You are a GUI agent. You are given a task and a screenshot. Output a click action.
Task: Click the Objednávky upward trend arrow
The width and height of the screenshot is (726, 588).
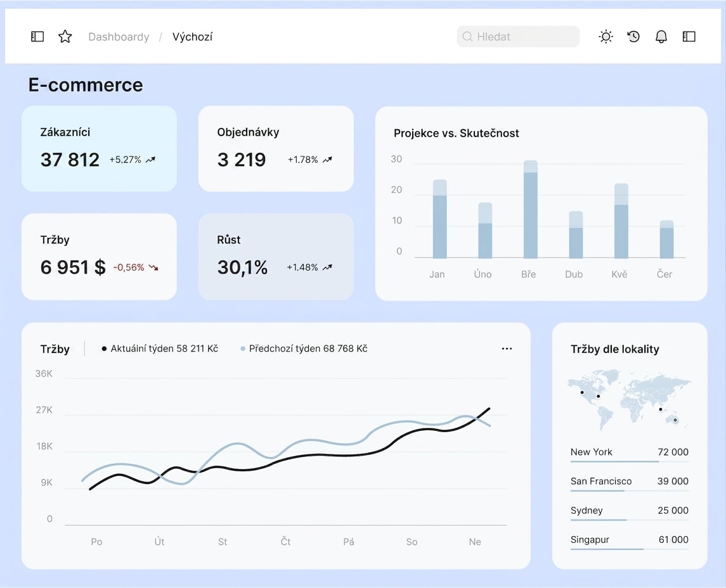click(x=327, y=160)
